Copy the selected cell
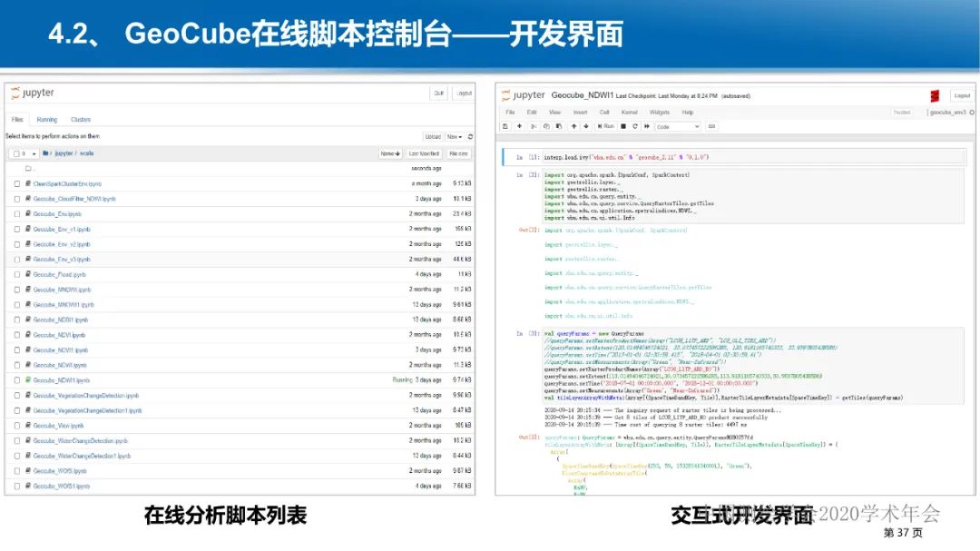 tap(546, 126)
